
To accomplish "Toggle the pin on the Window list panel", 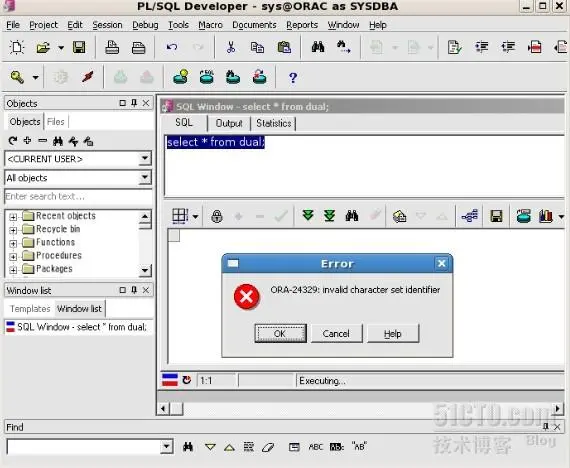I will [134, 290].
